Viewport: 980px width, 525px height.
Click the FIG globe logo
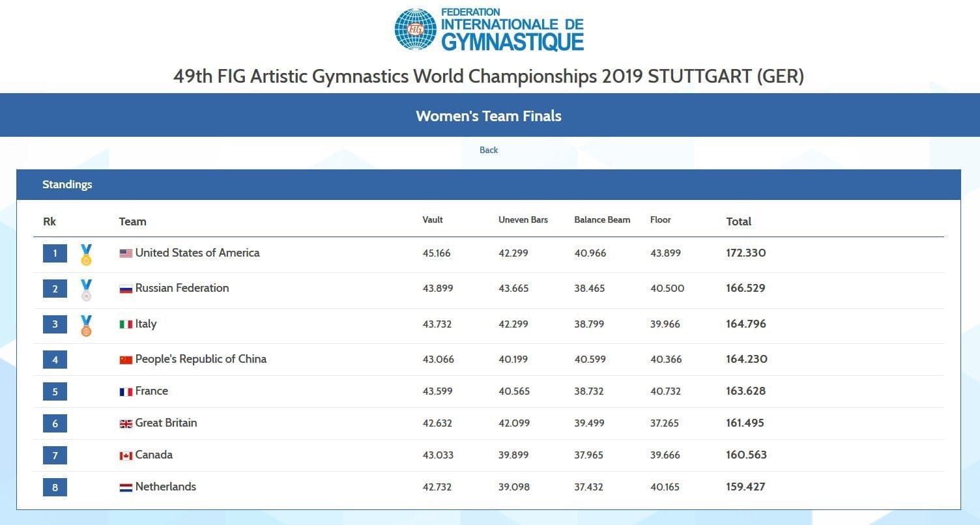[415, 29]
